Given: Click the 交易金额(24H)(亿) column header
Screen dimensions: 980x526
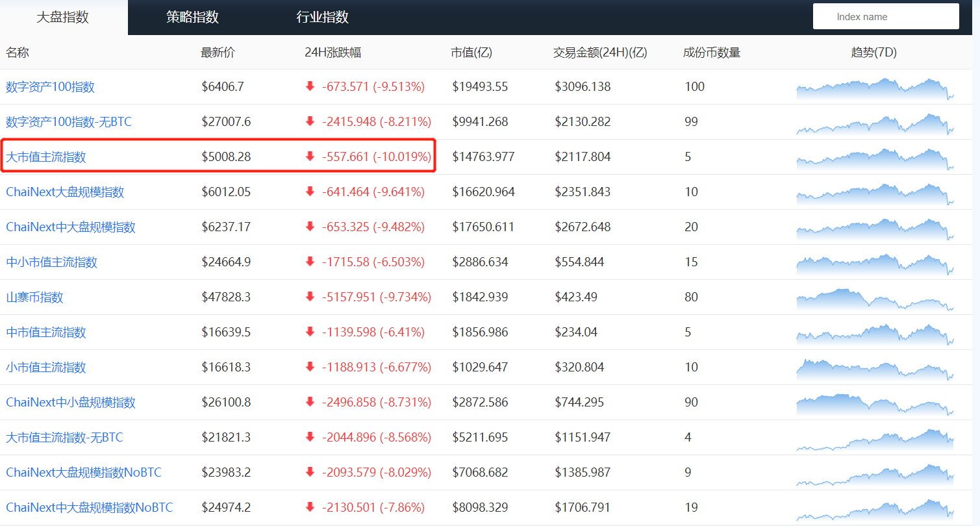Looking at the screenshot, I should (x=600, y=53).
